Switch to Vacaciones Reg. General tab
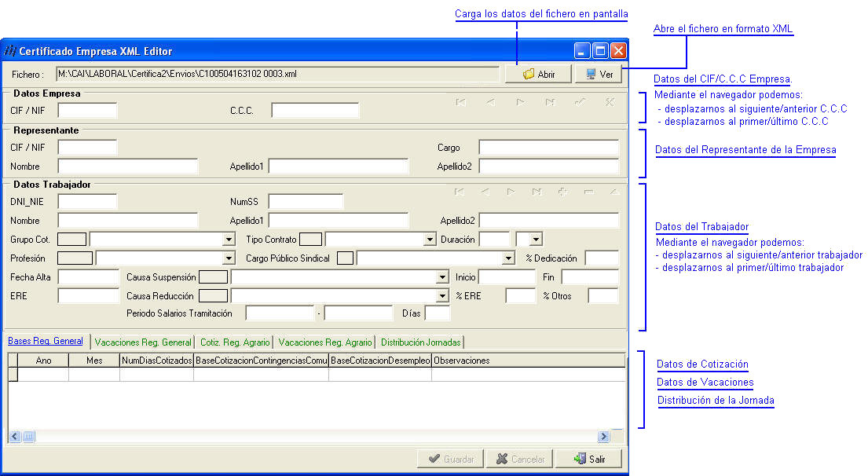This screenshot has width=868, height=476. coord(142,342)
